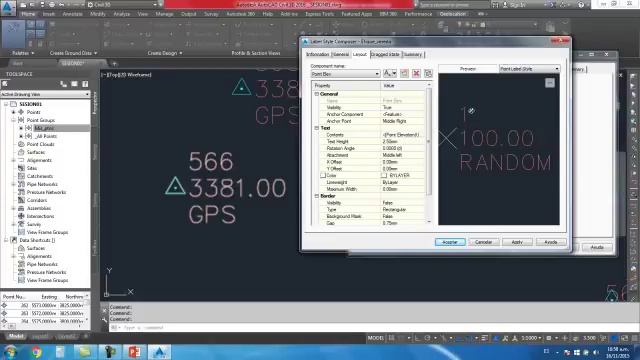
Task: Click the copy component icon in Label Style Composer
Action: pos(404,73)
